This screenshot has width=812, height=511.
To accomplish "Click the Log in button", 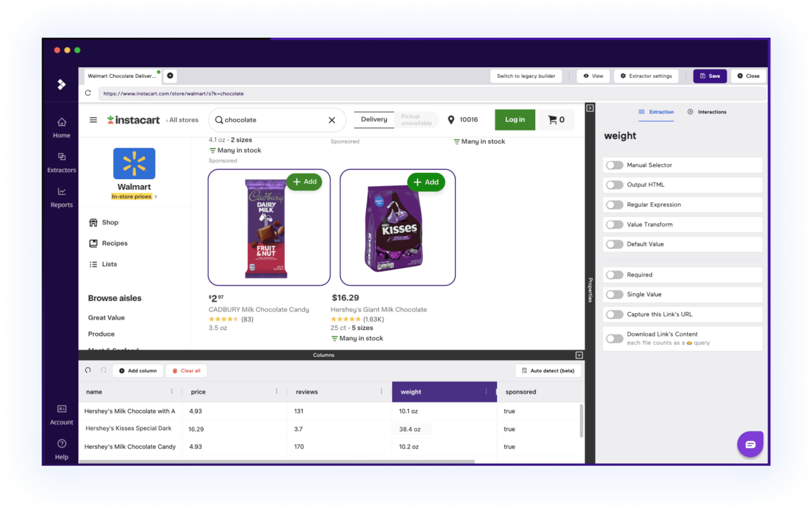I will 515,120.
